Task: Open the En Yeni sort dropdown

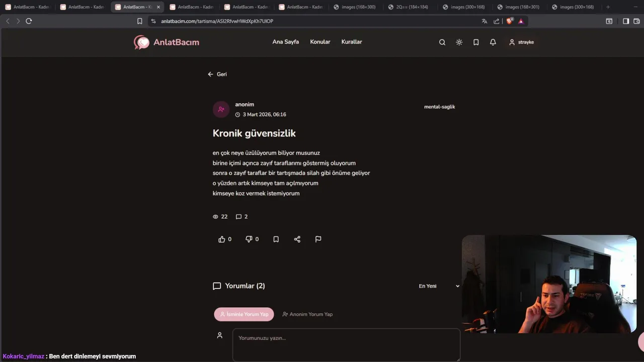Action: tap(439, 286)
